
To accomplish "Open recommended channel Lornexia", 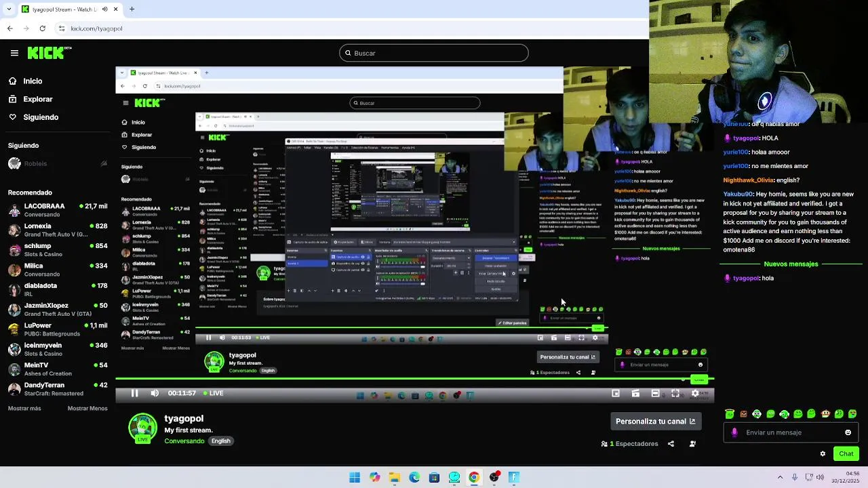I will (x=58, y=230).
